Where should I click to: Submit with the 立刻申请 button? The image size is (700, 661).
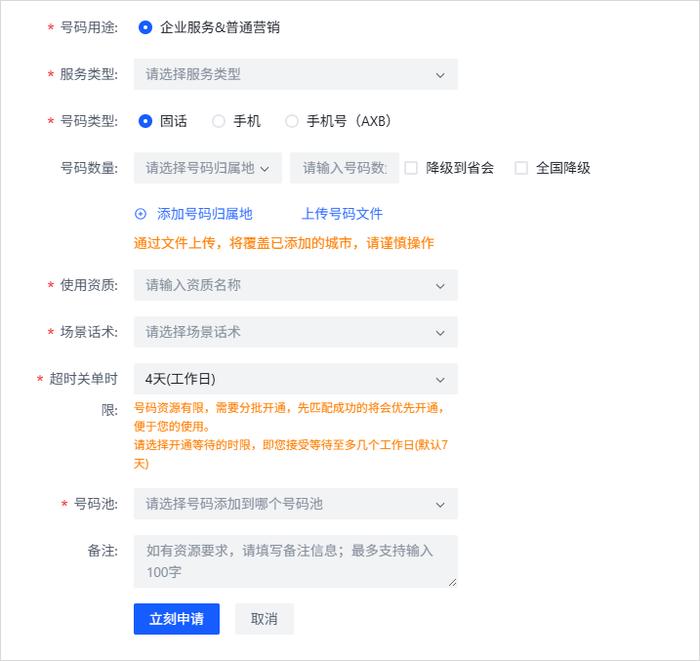point(176,619)
